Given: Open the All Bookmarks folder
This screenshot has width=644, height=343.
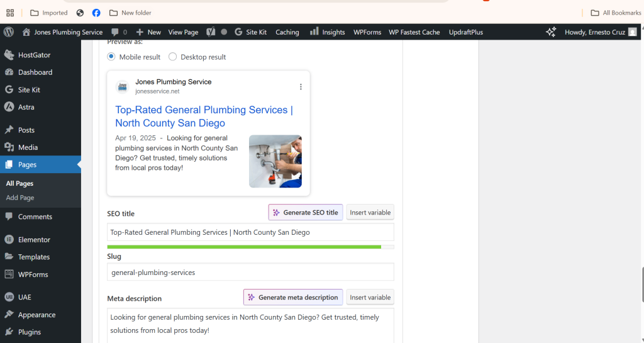Looking at the screenshot, I should click(616, 13).
